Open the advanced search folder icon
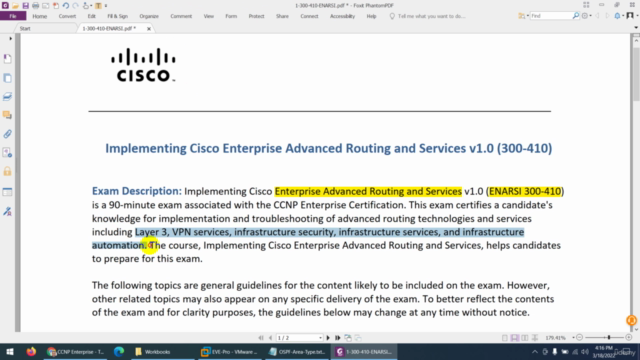Screen dimensions: 640x360 pyautogui.click(x=522, y=16)
